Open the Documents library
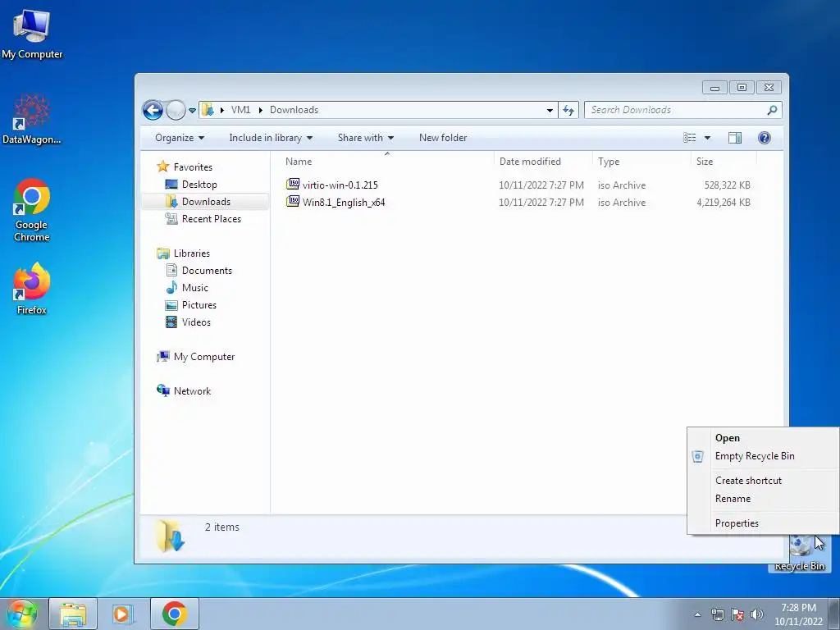Screen dimensions: 840x630 [207, 271]
